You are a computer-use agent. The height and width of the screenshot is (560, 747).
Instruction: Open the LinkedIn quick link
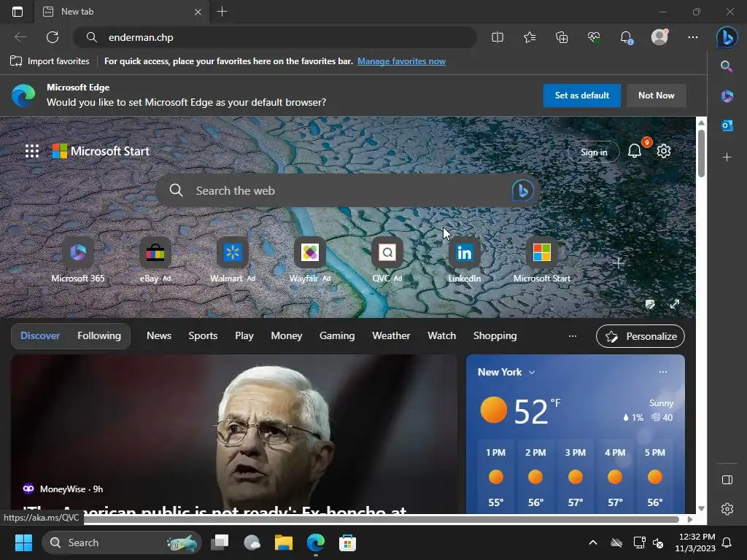pos(465,260)
